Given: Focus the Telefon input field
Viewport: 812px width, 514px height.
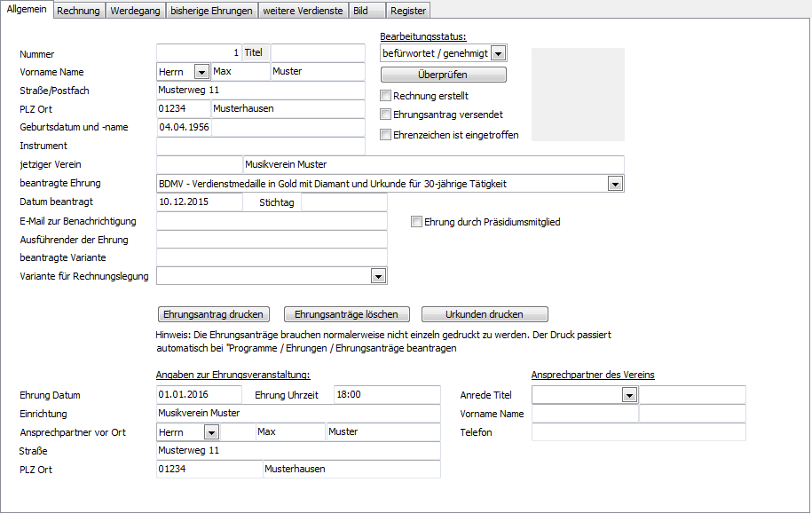Looking at the screenshot, I should 638,432.
